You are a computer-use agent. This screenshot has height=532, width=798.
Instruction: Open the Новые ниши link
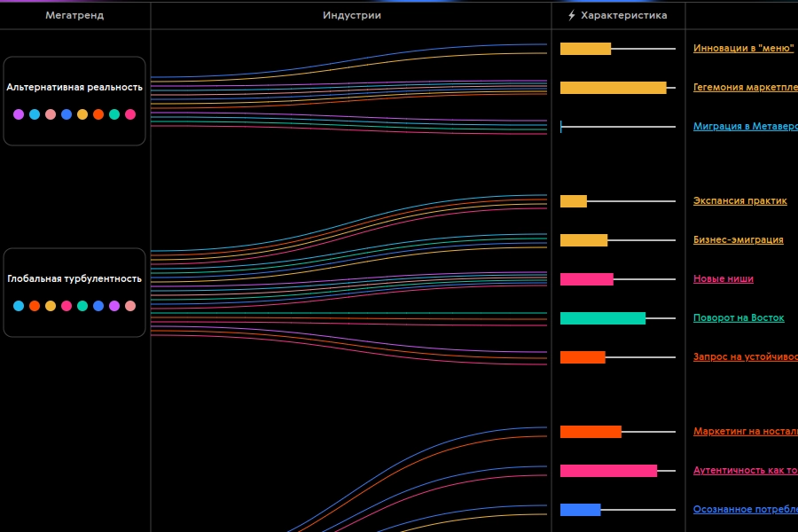coord(724,279)
